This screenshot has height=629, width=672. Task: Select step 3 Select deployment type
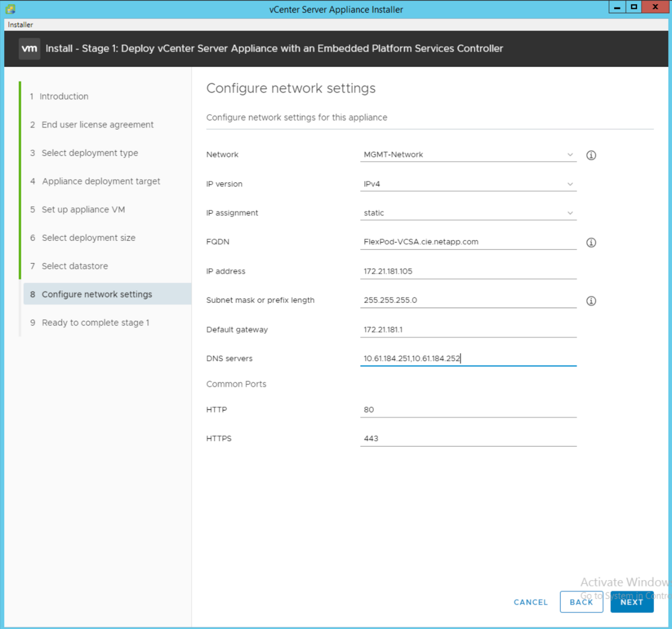click(89, 153)
